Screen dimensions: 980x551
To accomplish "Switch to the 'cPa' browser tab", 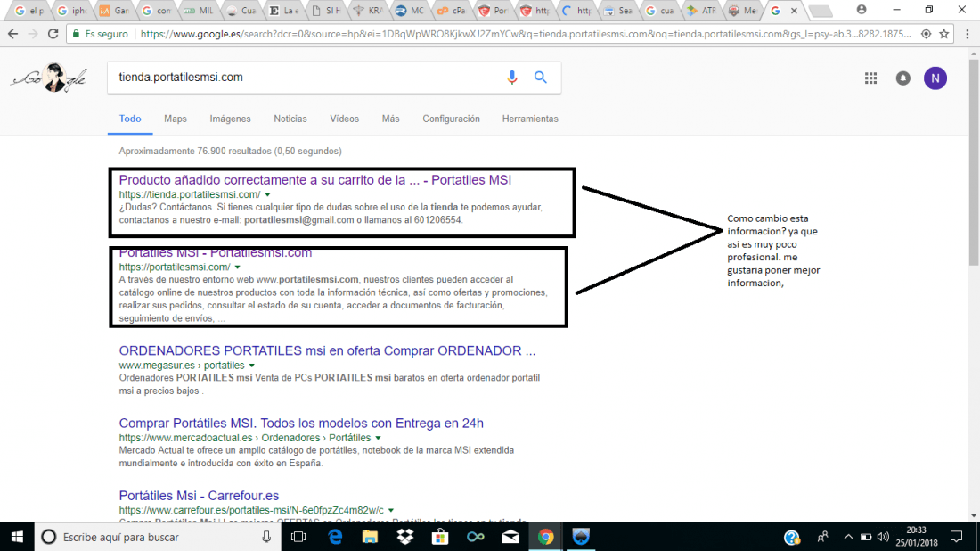I will (453, 11).
